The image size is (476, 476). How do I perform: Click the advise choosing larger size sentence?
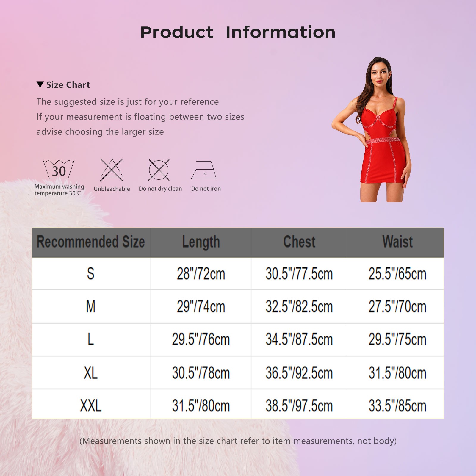click(x=100, y=132)
